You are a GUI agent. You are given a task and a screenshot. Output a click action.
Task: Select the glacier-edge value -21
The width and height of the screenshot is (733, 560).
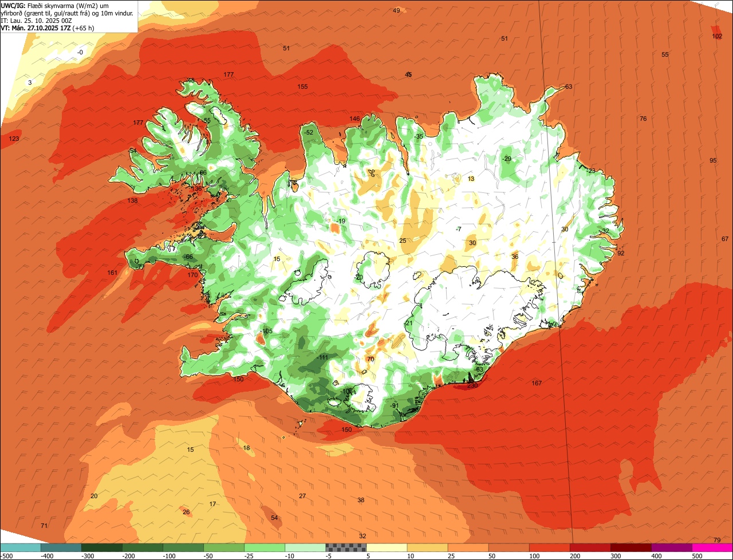click(x=408, y=323)
